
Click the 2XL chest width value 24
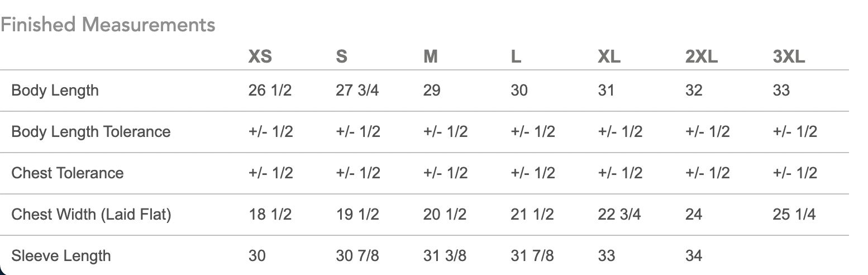pos(694,214)
